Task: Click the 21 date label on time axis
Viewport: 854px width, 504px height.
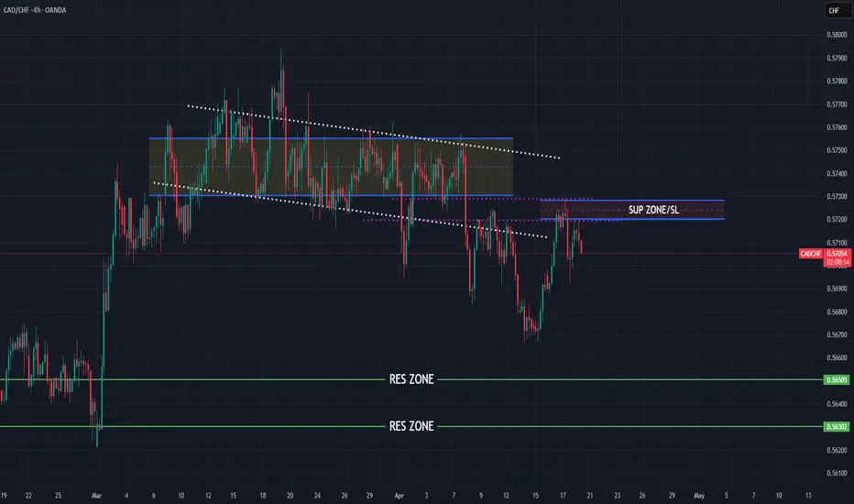Action: pos(589,495)
